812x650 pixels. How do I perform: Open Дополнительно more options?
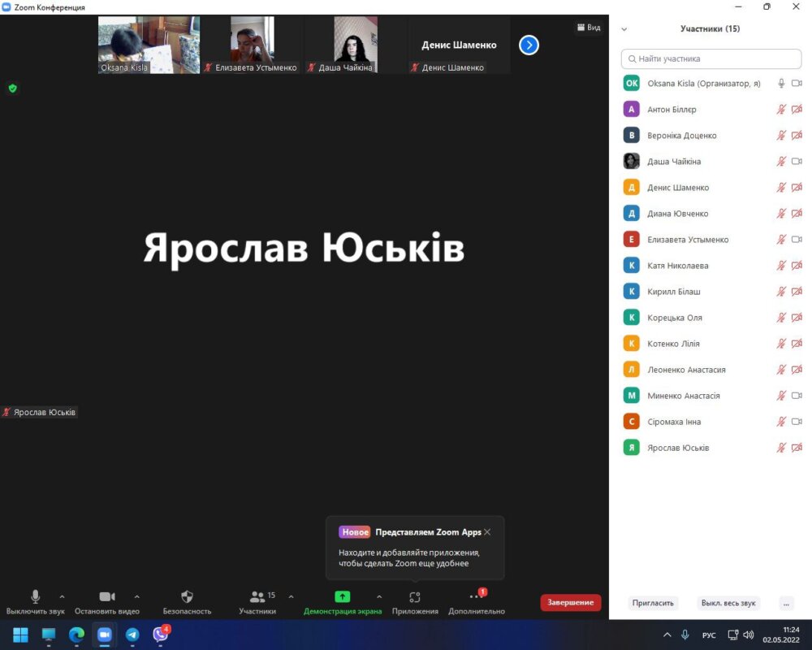pyautogui.click(x=477, y=602)
